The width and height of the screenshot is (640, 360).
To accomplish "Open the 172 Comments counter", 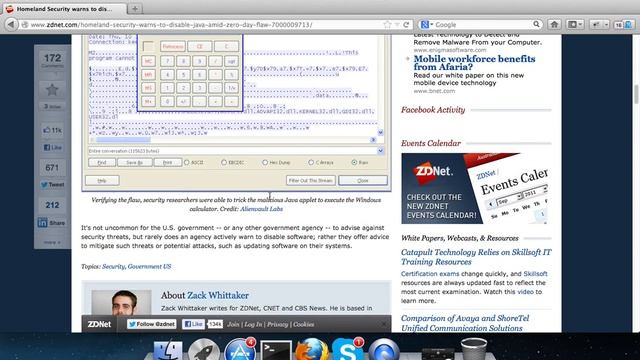I will [x=53, y=60].
